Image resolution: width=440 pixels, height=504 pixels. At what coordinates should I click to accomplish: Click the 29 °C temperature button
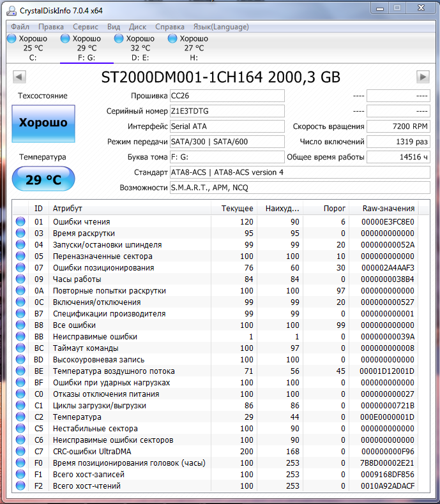43,180
